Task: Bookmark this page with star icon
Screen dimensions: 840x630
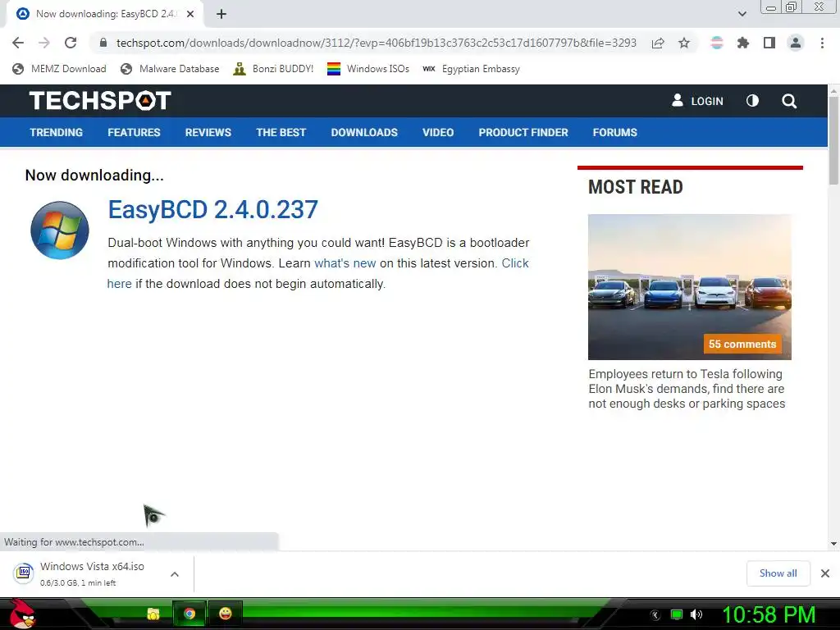Action: pyautogui.click(x=684, y=43)
